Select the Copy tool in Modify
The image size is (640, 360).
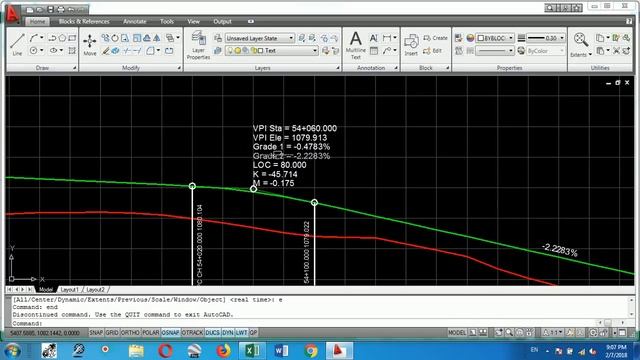(x=105, y=38)
